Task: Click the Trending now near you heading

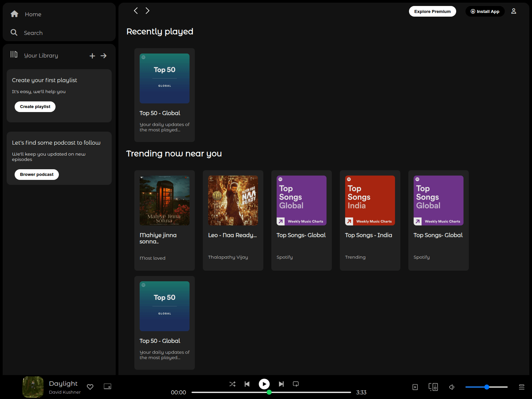Action: [x=174, y=154]
